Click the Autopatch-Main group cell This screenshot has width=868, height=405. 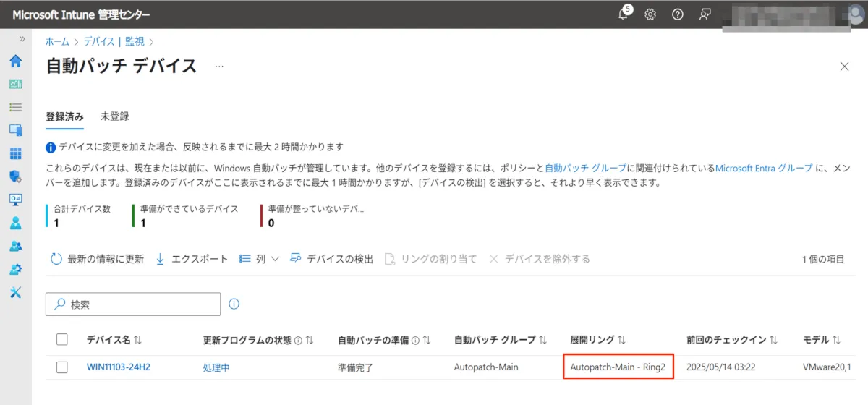coord(486,367)
